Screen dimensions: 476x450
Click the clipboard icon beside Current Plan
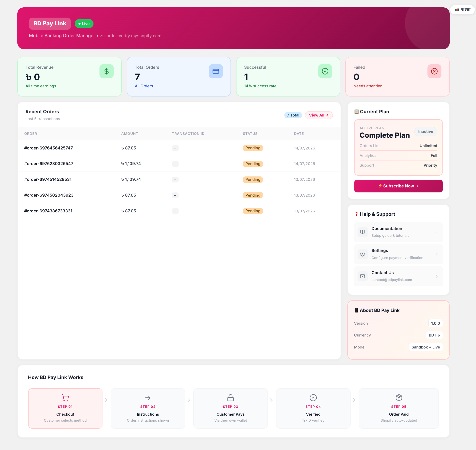tap(357, 112)
